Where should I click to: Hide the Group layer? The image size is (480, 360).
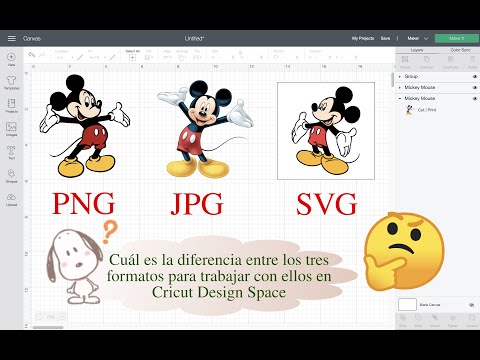click(475, 77)
